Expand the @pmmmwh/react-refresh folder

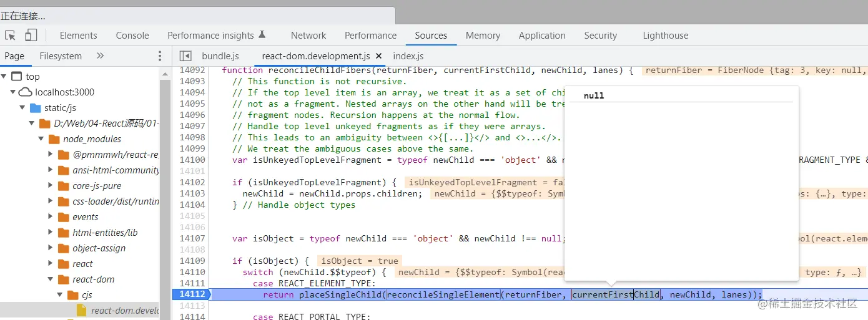pos(52,155)
